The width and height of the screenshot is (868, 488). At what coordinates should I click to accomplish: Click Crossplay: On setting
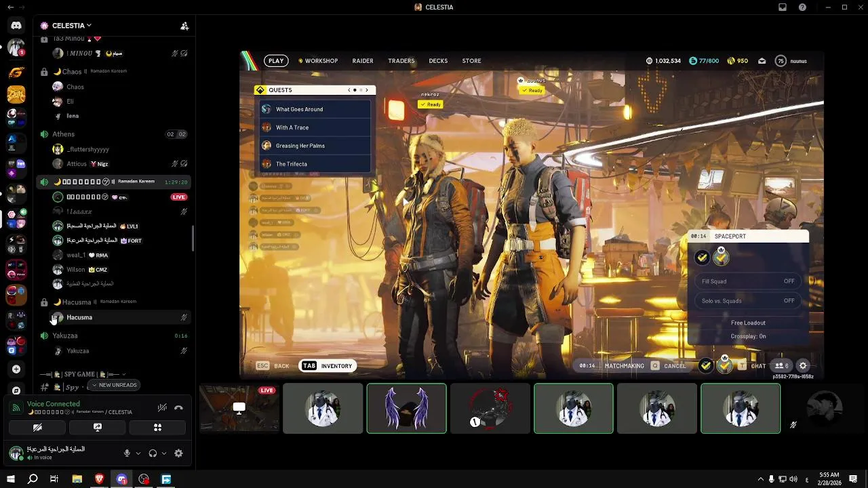pos(748,336)
